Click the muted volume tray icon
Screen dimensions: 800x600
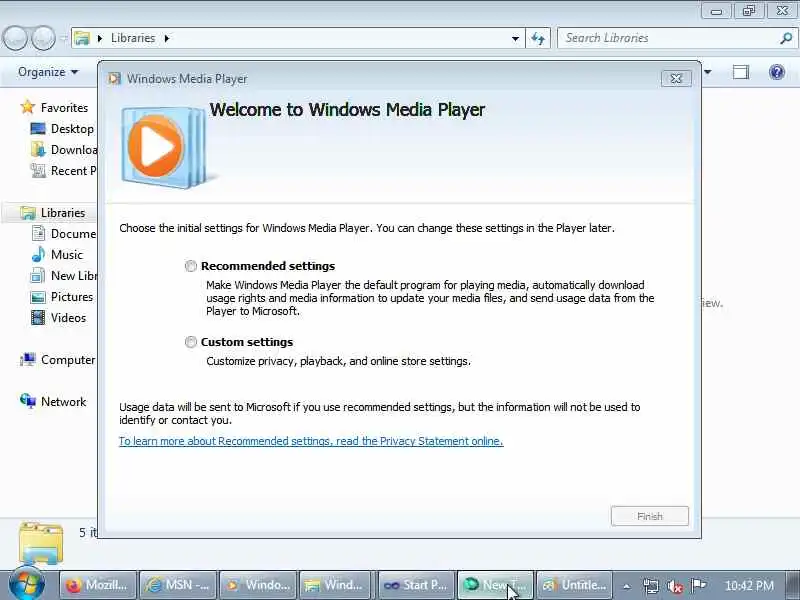[674, 586]
